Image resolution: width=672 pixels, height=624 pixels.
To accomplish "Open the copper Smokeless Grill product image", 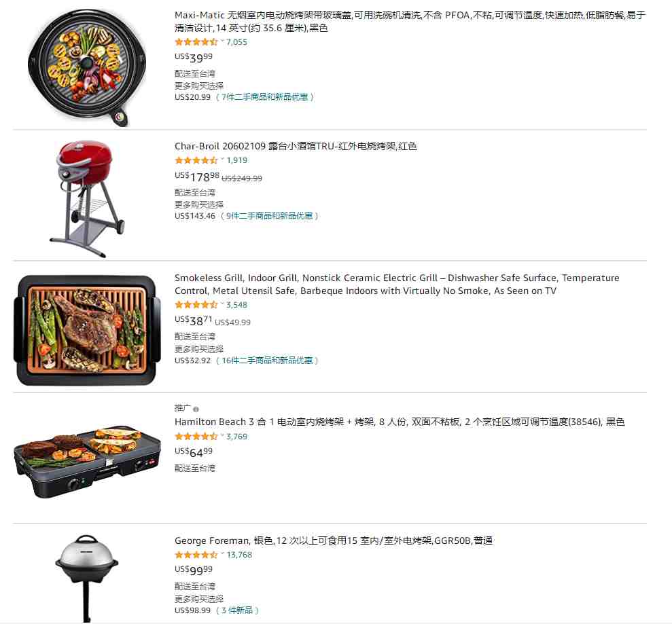I will pyautogui.click(x=87, y=330).
